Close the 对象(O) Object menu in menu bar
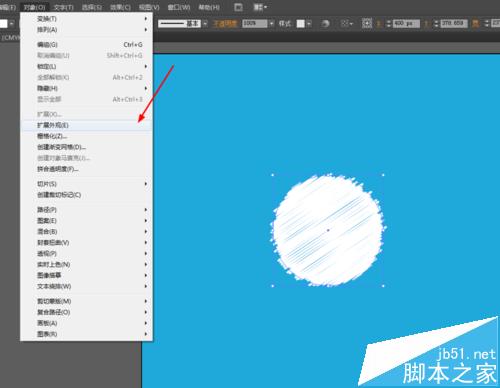 click(x=35, y=7)
